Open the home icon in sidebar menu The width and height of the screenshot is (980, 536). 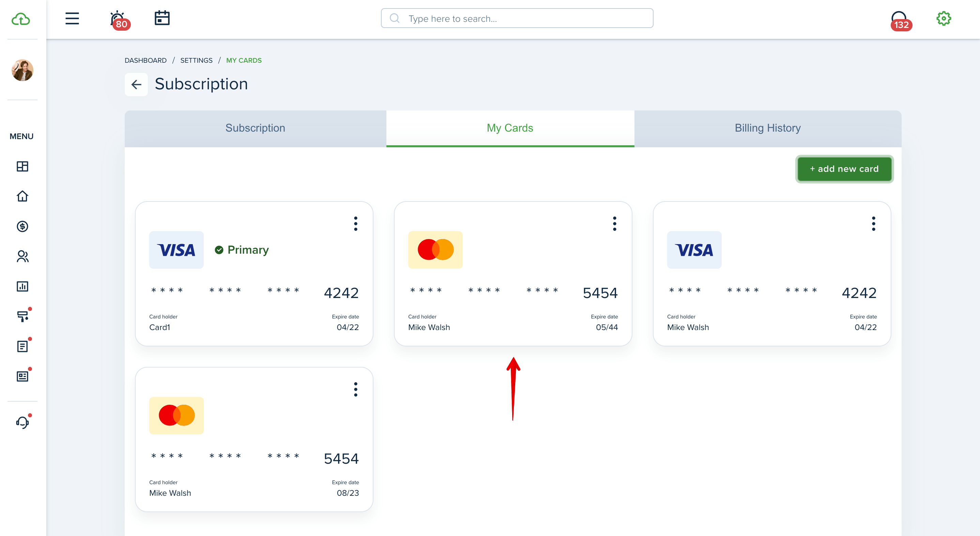tap(22, 196)
